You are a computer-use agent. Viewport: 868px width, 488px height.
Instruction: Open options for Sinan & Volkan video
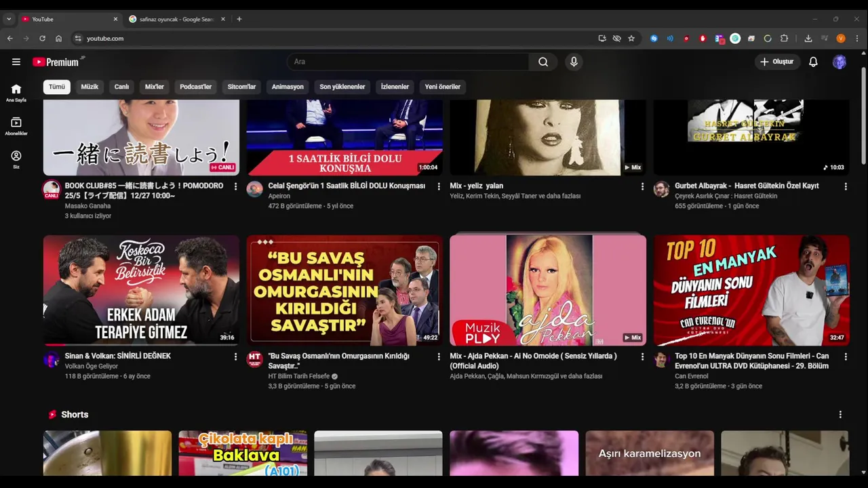pos(235,357)
